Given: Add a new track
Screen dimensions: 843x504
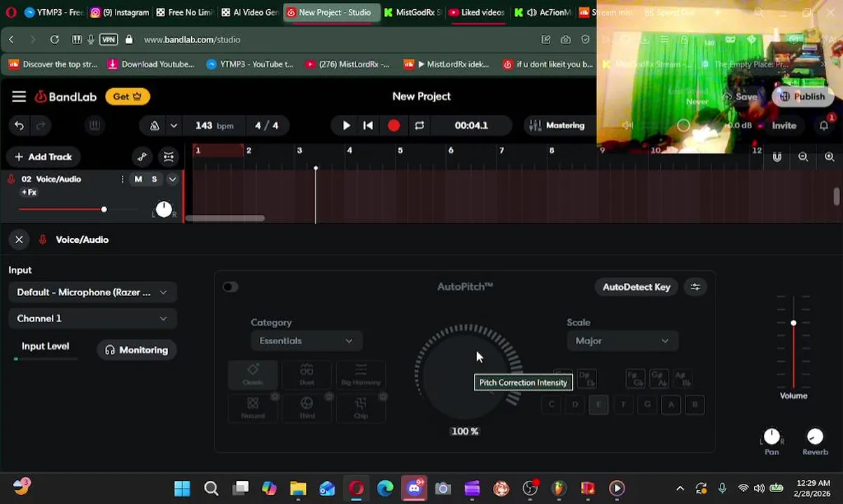Looking at the screenshot, I should click(43, 157).
